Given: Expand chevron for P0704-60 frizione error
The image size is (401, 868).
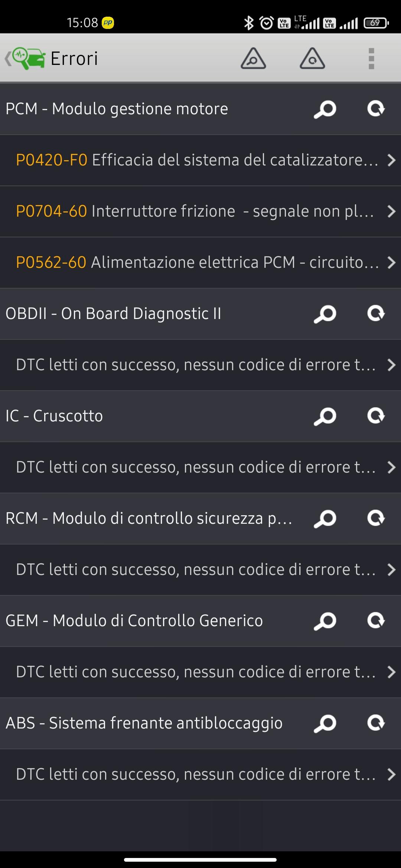Looking at the screenshot, I should click(x=391, y=211).
